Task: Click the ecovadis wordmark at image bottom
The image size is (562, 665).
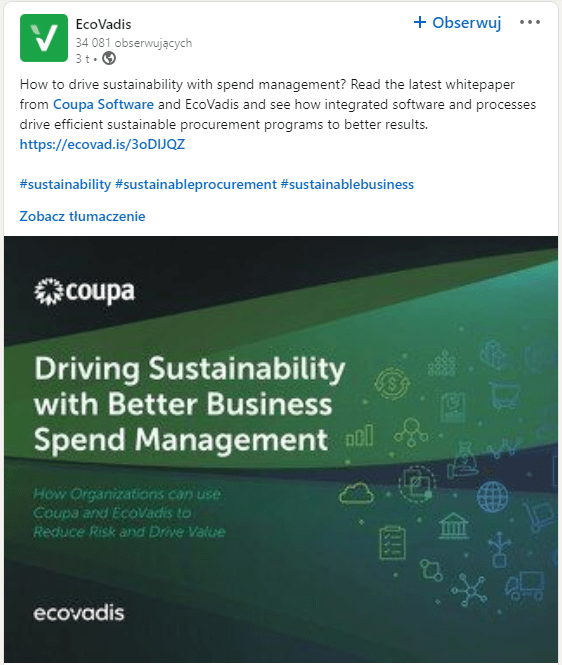Action: [x=79, y=613]
